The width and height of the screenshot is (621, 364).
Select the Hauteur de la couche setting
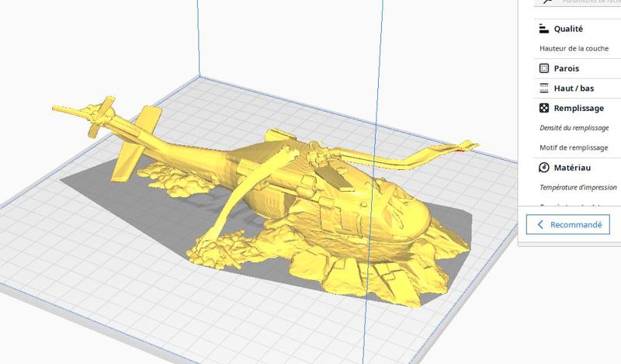pos(574,48)
